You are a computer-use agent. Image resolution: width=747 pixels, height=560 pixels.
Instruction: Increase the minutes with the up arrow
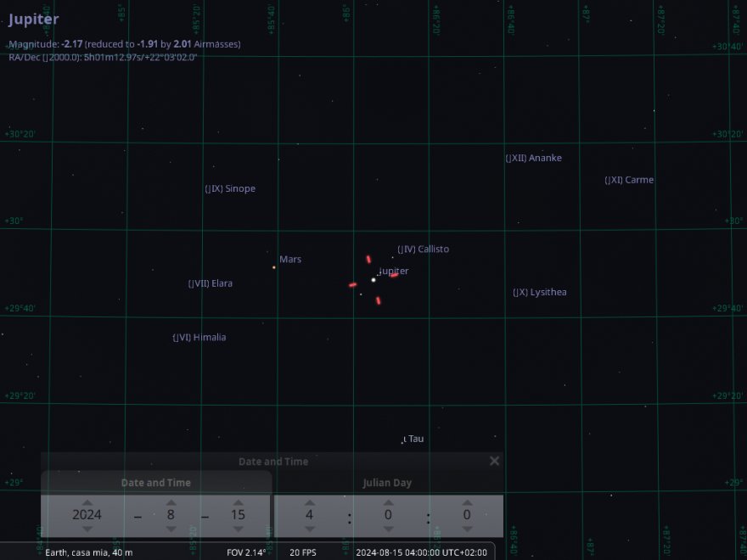pos(388,501)
